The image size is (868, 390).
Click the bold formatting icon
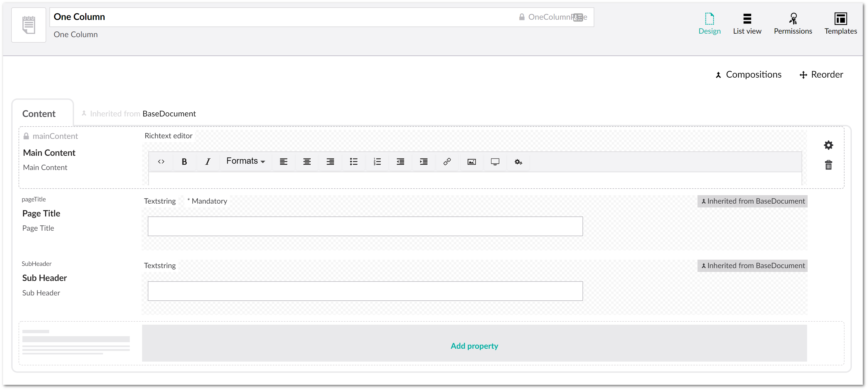(185, 162)
